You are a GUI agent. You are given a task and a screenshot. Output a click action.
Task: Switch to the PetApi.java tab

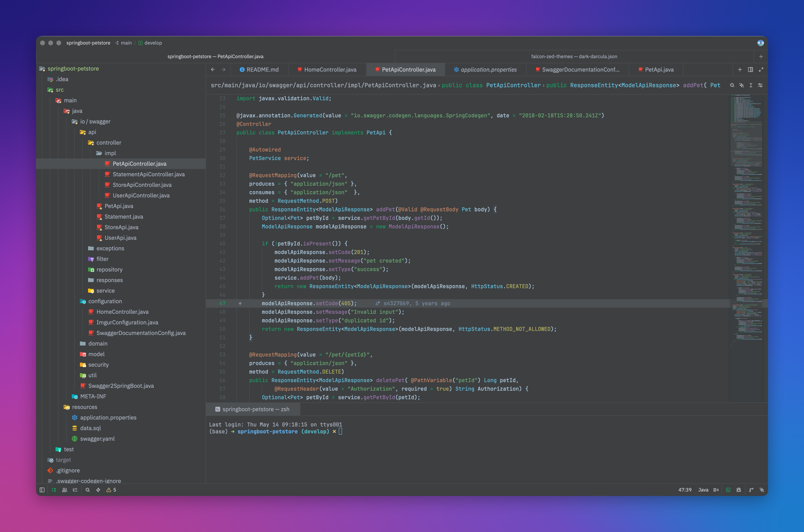656,70
